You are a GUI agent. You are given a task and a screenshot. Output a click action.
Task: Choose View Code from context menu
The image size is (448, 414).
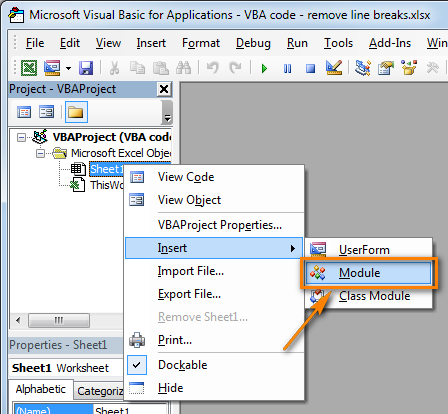pyautogui.click(x=214, y=177)
